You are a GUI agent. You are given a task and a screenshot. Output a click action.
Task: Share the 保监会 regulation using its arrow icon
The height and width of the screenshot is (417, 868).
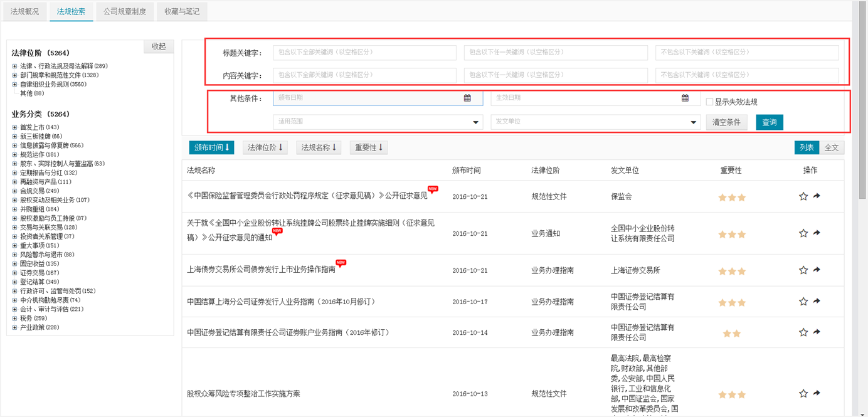coord(817,196)
